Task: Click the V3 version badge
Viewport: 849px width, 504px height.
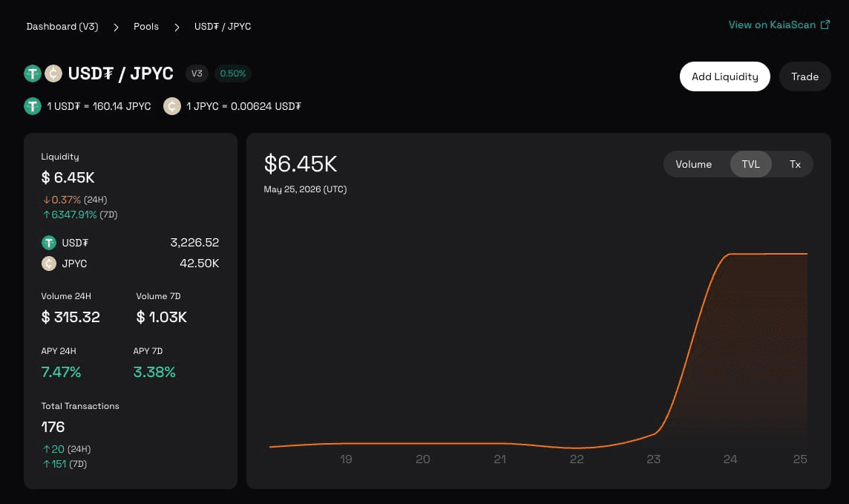Action: pos(197,73)
